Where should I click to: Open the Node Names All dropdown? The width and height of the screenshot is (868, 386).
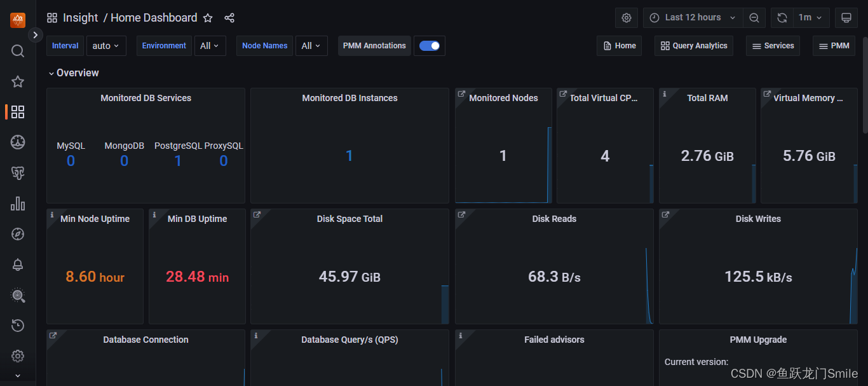click(311, 46)
